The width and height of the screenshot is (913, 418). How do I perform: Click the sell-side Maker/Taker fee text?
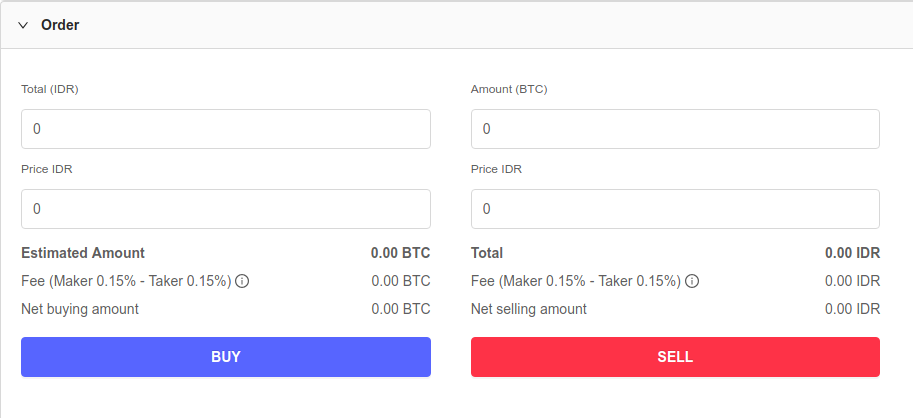coord(576,281)
